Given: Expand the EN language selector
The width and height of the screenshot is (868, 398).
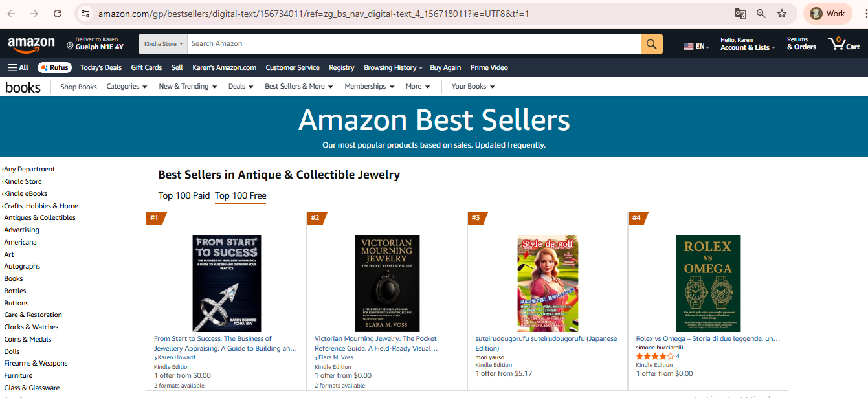Looking at the screenshot, I should [696, 47].
